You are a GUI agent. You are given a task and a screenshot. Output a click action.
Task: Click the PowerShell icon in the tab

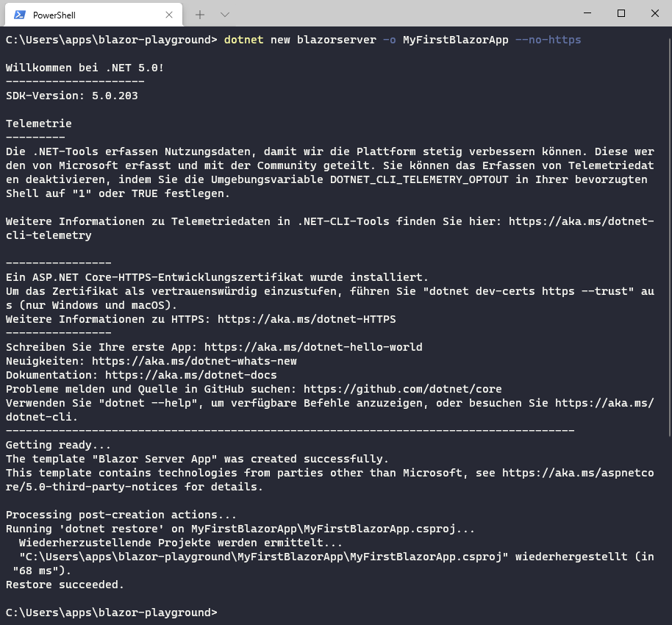coord(20,15)
